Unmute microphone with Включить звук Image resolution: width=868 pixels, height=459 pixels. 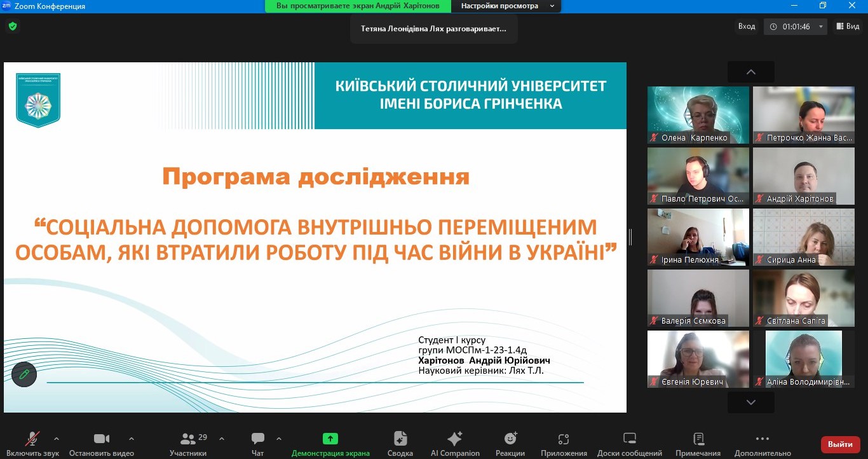pyautogui.click(x=32, y=444)
